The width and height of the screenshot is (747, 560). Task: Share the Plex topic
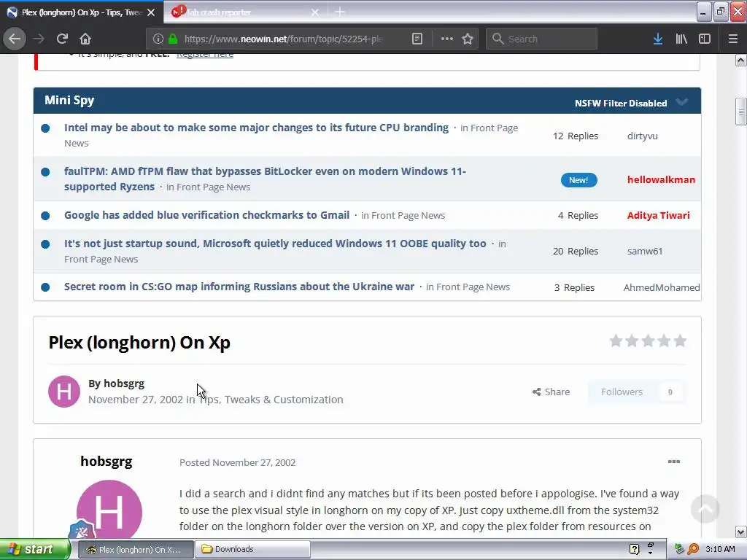(551, 392)
